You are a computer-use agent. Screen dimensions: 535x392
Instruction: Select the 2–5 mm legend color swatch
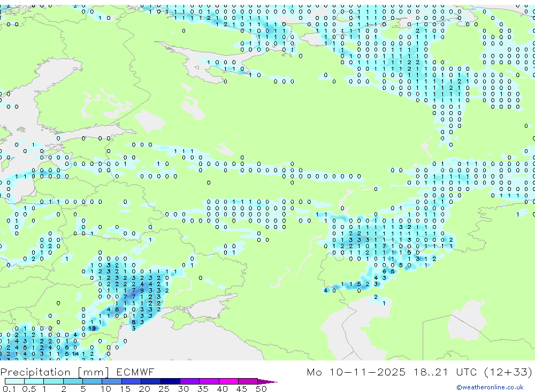tap(73, 381)
